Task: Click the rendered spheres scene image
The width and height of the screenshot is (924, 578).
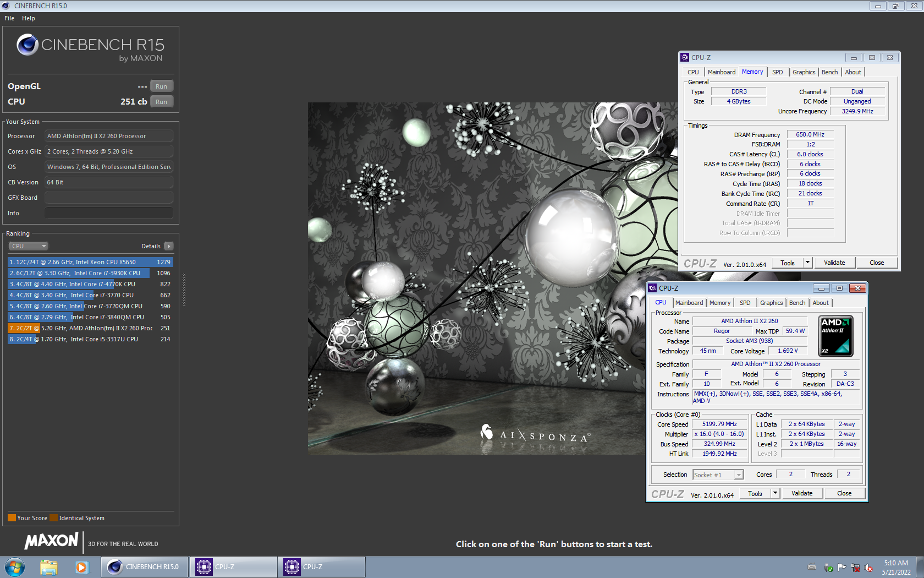Action: (x=476, y=279)
